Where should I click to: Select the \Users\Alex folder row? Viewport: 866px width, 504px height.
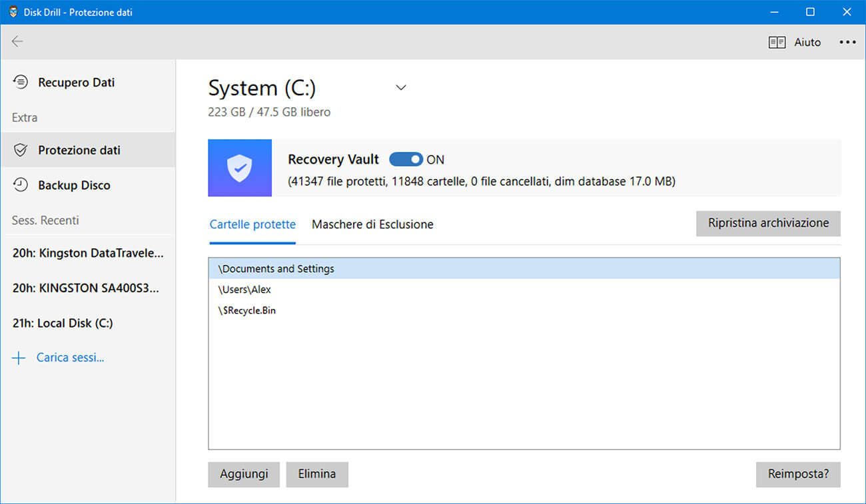coord(524,290)
